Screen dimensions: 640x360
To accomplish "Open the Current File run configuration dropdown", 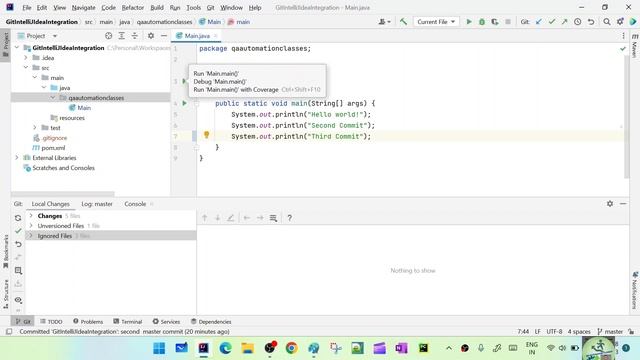I will pyautogui.click(x=436, y=22).
